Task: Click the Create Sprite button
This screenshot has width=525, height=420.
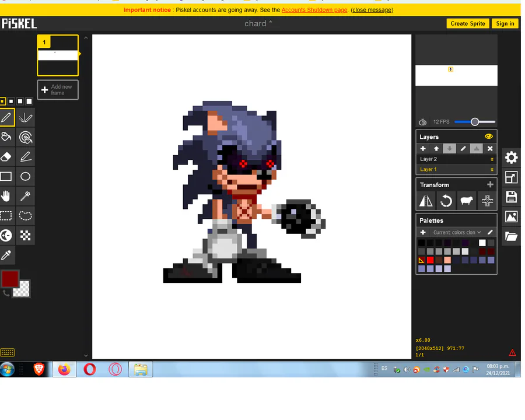Action: coord(468,23)
